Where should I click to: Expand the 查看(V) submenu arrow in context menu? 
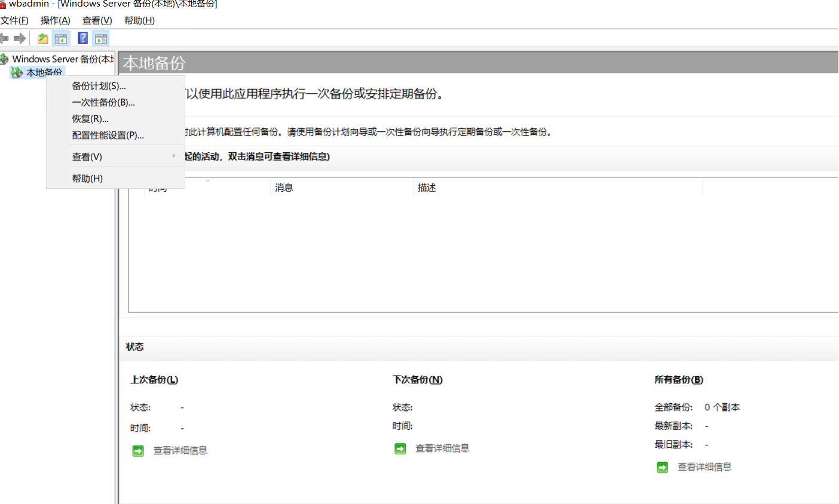(174, 156)
